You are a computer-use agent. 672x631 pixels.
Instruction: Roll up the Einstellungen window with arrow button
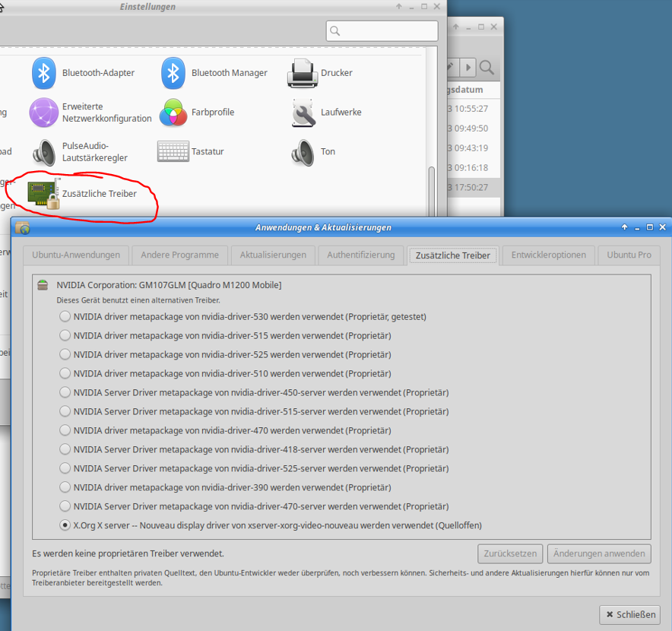coord(399,6)
